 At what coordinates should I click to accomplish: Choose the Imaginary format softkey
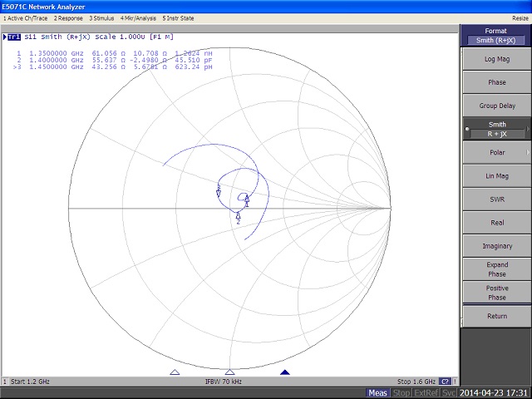pos(497,246)
